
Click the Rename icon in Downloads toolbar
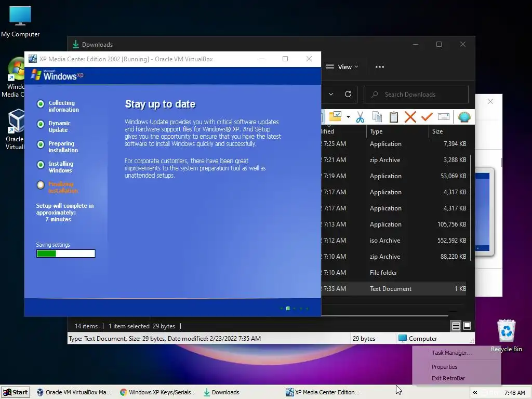click(444, 117)
